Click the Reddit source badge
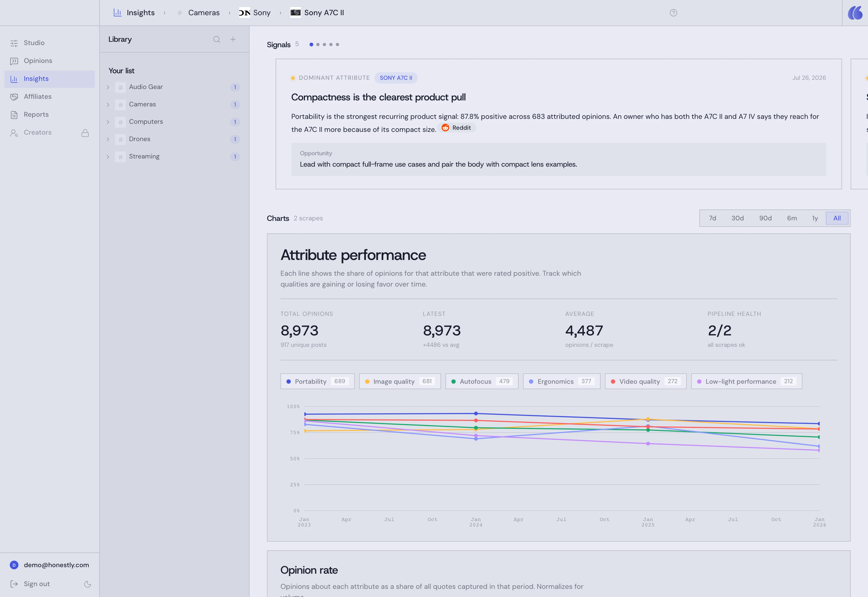 point(457,128)
